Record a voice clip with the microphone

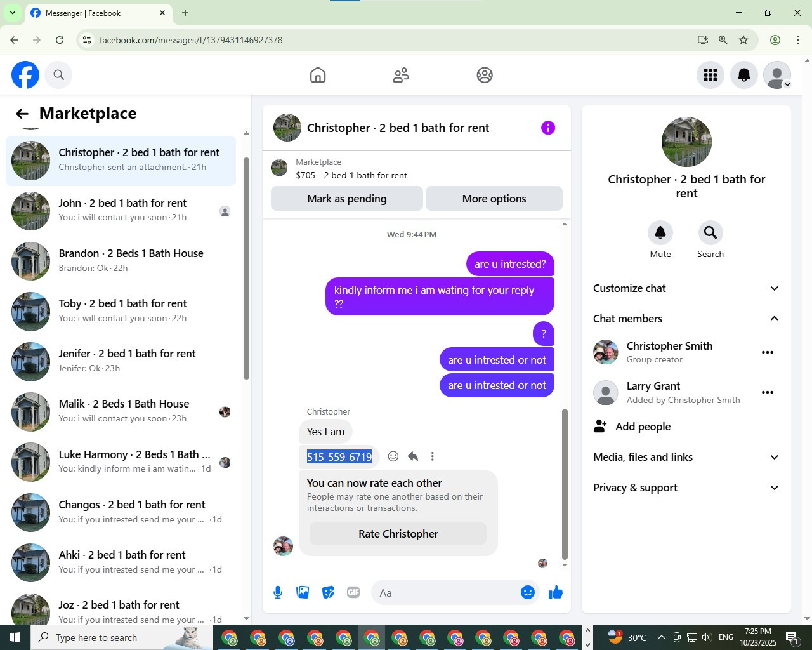click(x=278, y=593)
